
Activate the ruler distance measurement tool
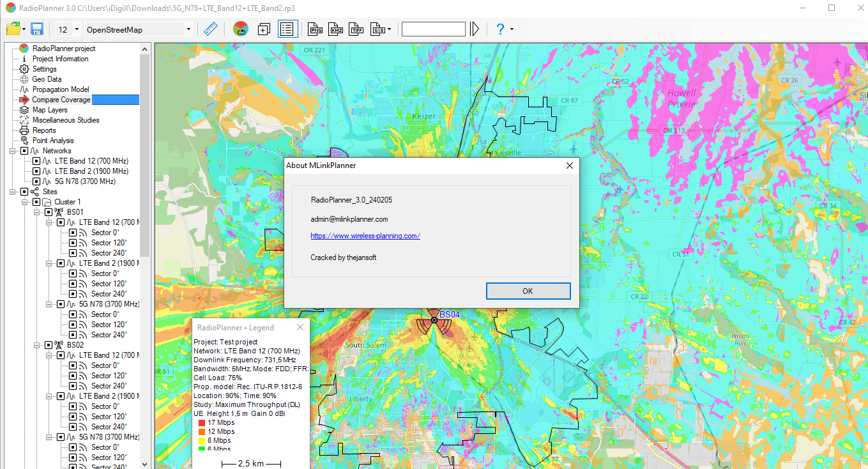coord(211,29)
